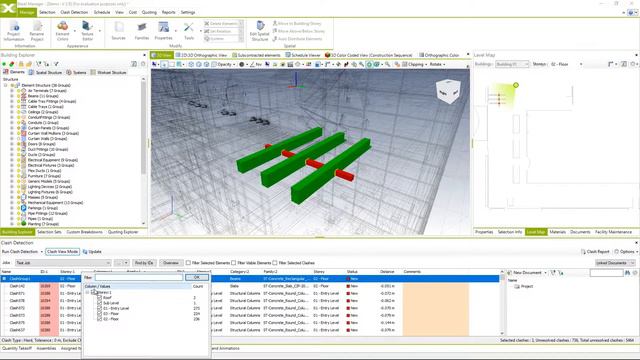640x360 pixels.
Task: Switch to the Schedule Viewer tab
Action: [x=302, y=55]
